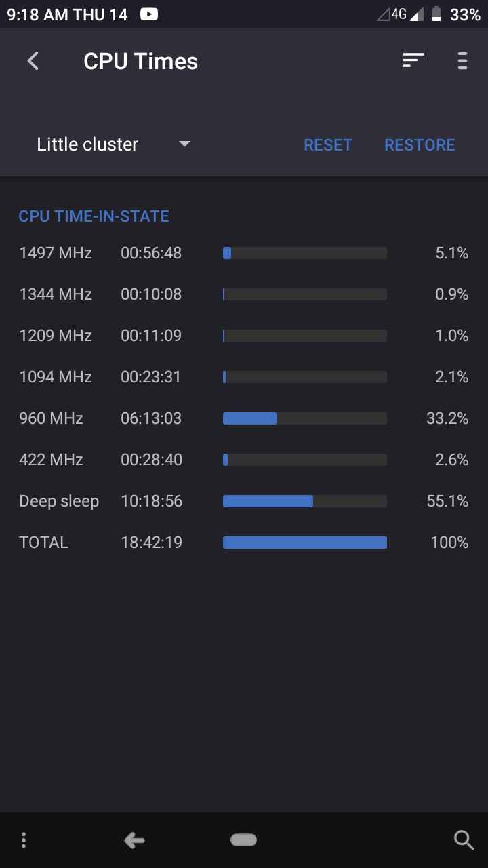Expand the Little cluster dropdown arrow
Image resolution: width=488 pixels, height=868 pixels.
coord(184,144)
